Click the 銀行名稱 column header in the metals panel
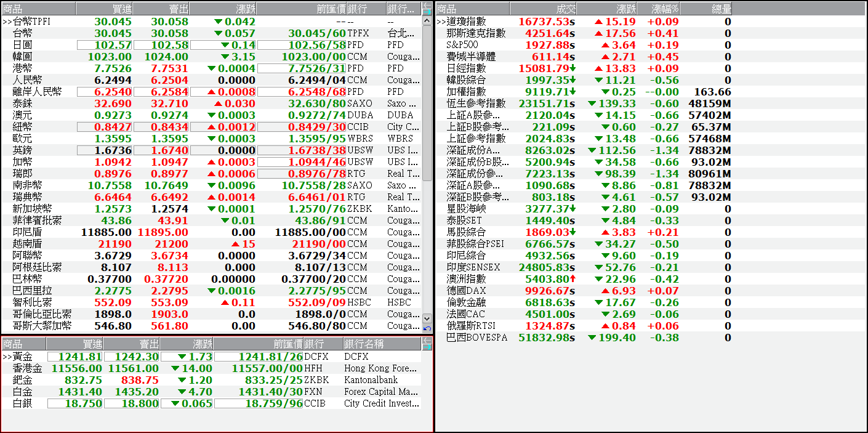Image resolution: width=868 pixels, height=433 pixels. coord(382,344)
